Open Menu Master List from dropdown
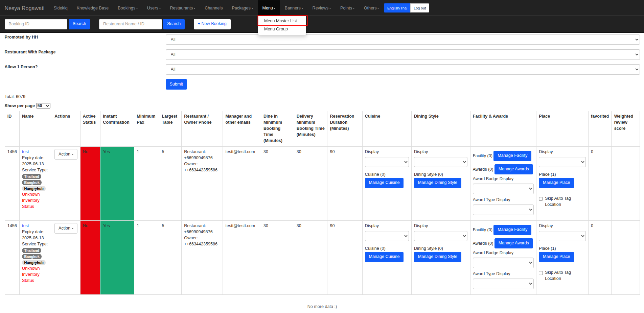644x313 pixels. [x=280, y=21]
